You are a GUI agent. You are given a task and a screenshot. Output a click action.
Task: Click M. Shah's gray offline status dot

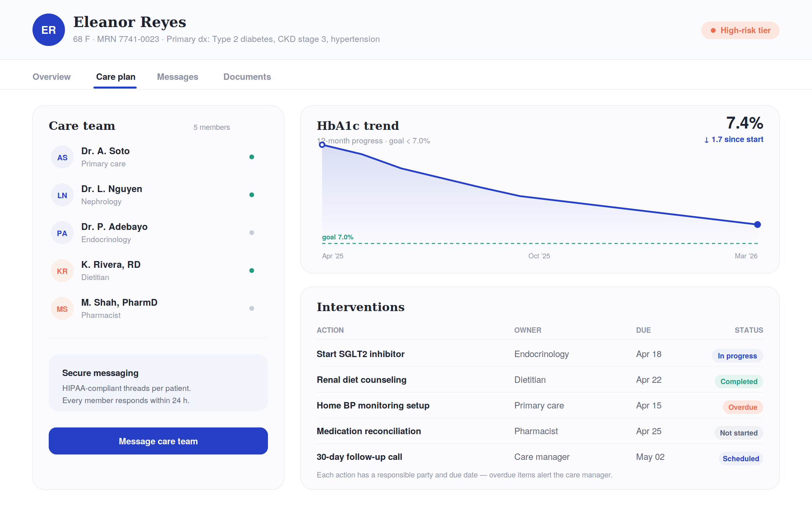coord(252,308)
